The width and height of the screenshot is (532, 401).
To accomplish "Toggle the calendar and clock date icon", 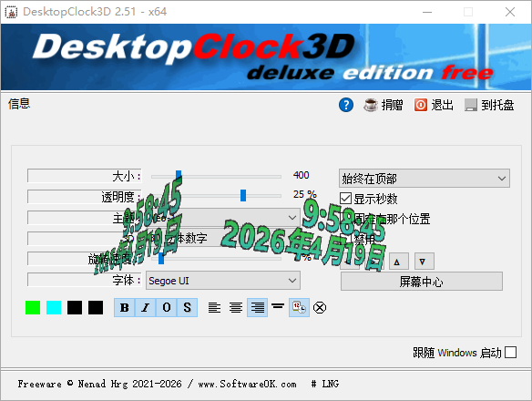I will tap(299, 308).
